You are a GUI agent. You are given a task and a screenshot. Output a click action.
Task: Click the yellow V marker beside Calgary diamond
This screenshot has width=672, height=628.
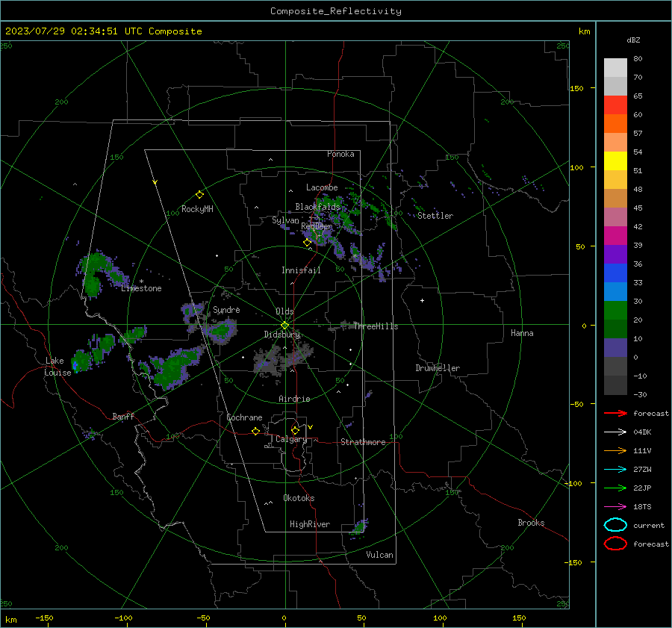(x=311, y=427)
